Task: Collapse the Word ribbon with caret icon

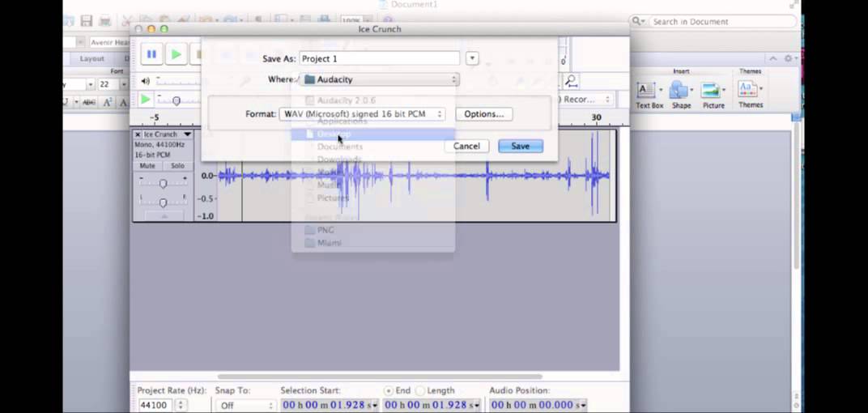Action: pyautogui.click(x=773, y=58)
